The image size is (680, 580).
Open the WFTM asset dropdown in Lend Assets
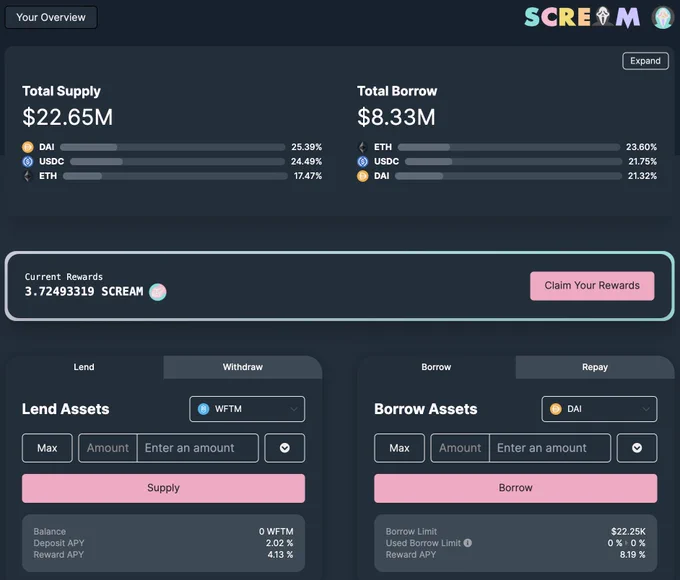click(x=247, y=409)
